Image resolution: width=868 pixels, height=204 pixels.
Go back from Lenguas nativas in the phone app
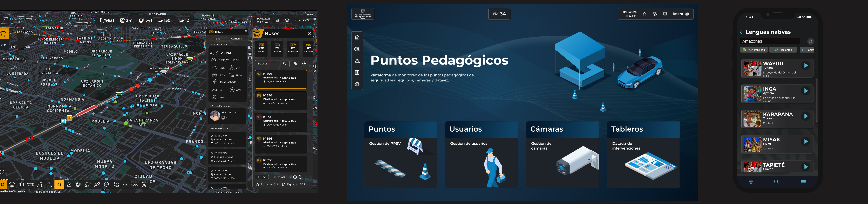pyautogui.click(x=741, y=32)
